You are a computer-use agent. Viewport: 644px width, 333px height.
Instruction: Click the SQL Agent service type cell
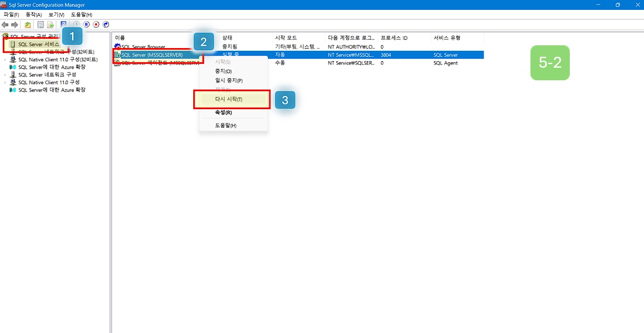pyautogui.click(x=446, y=63)
